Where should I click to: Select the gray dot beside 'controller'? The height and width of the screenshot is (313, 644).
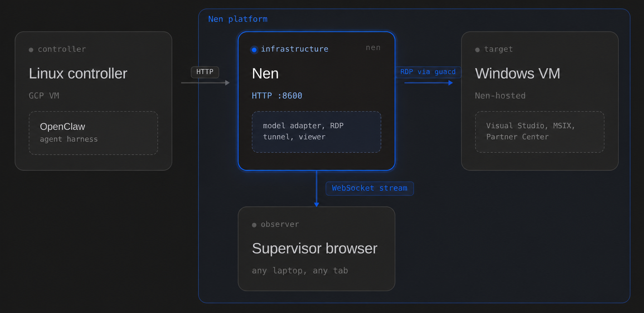[x=31, y=50]
